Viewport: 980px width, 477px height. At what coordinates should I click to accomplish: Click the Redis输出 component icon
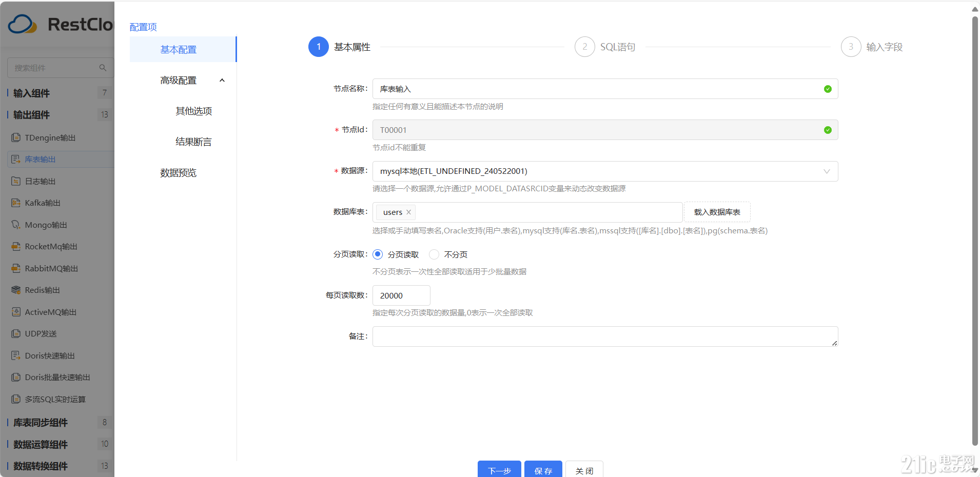16,290
